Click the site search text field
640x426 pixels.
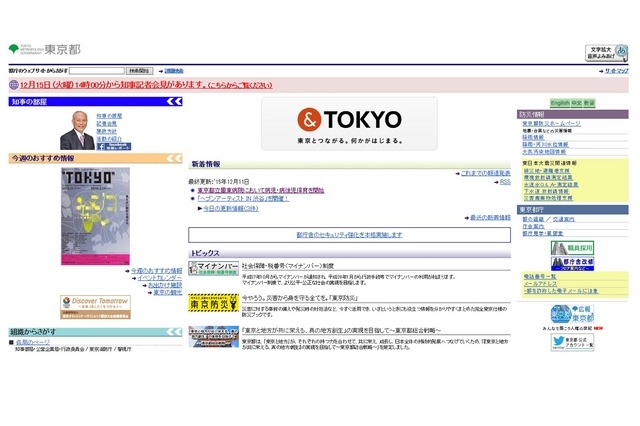97,71
